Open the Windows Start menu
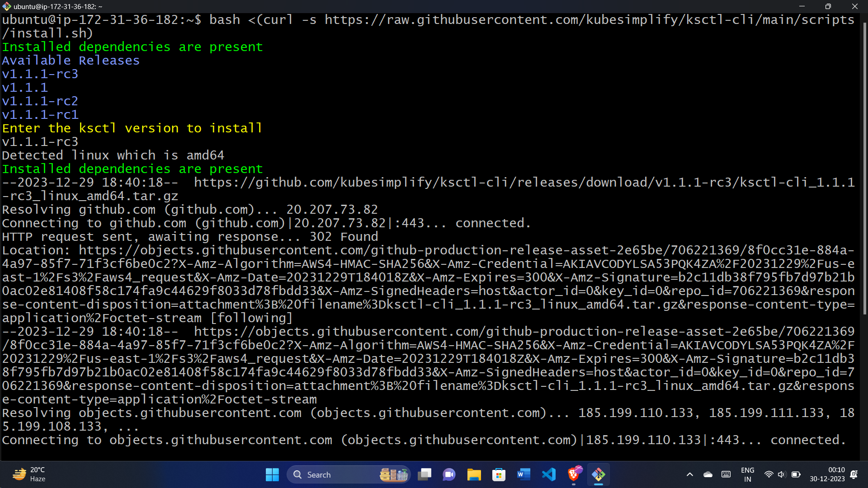868x488 pixels. click(272, 474)
